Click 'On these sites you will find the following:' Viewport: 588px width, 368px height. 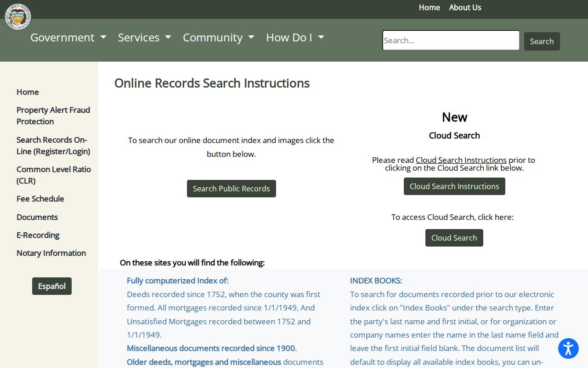(x=192, y=263)
